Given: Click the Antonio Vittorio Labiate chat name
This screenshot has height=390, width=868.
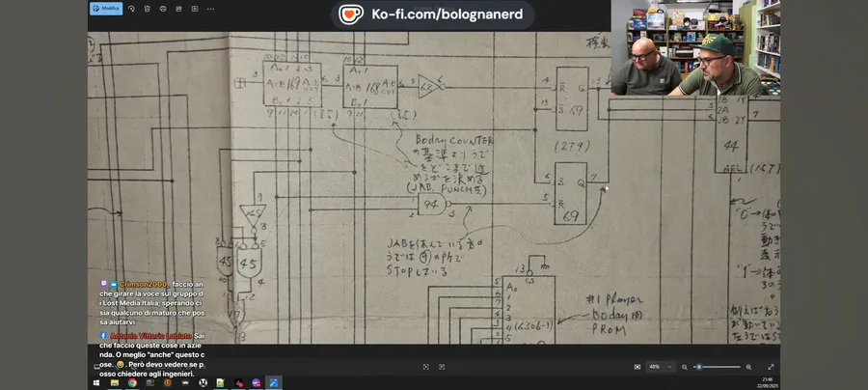Looking at the screenshot, I should (x=150, y=336).
